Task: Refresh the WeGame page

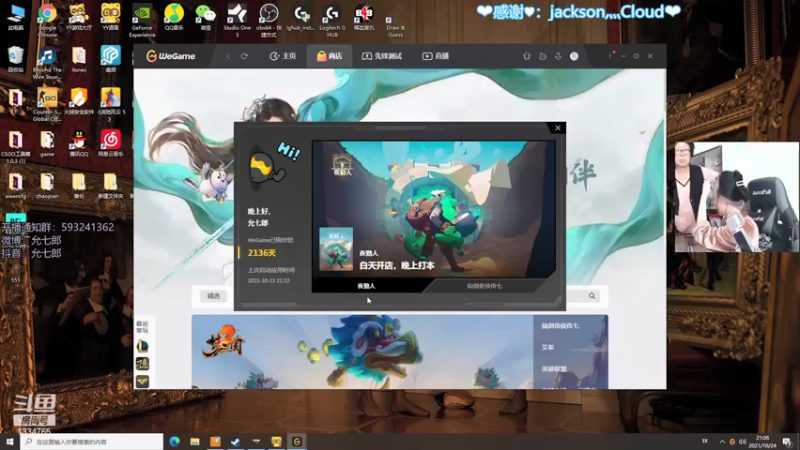Action: [244, 56]
